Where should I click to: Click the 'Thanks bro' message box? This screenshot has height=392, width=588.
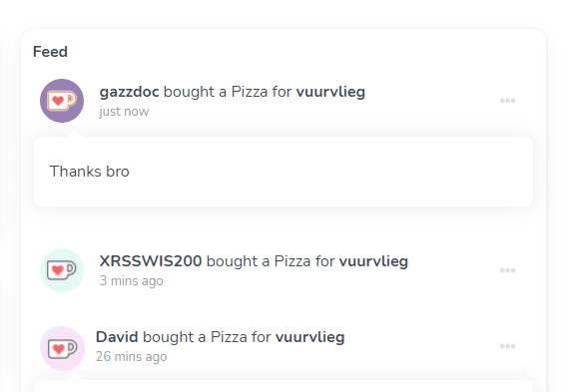click(284, 172)
